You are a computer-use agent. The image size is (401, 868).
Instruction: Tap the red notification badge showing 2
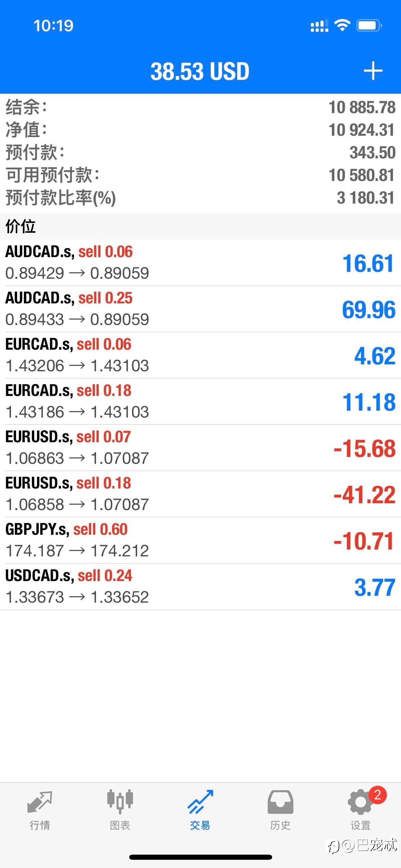[378, 795]
